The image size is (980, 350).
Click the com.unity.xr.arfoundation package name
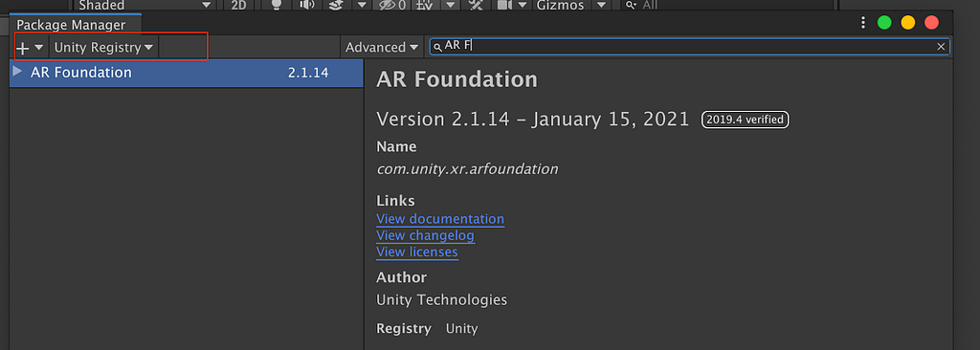(x=467, y=168)
